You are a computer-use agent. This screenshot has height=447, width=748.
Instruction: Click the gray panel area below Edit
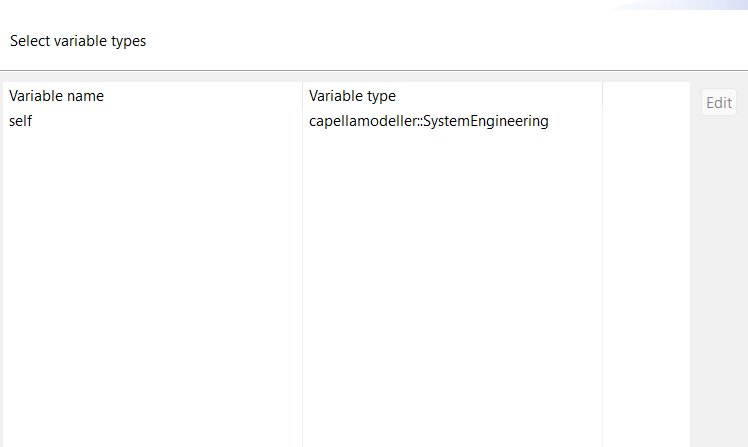click(718, 280)
